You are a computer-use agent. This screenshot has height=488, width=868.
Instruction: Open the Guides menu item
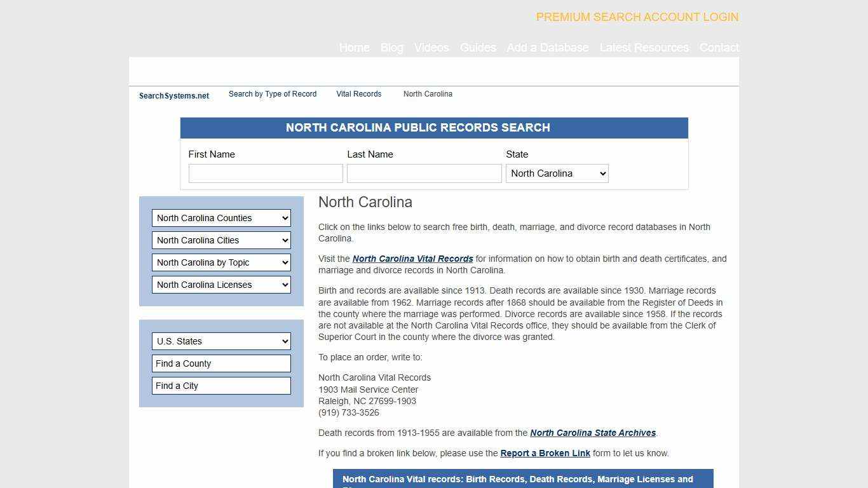pyautogui.click(x=478, y=48)
